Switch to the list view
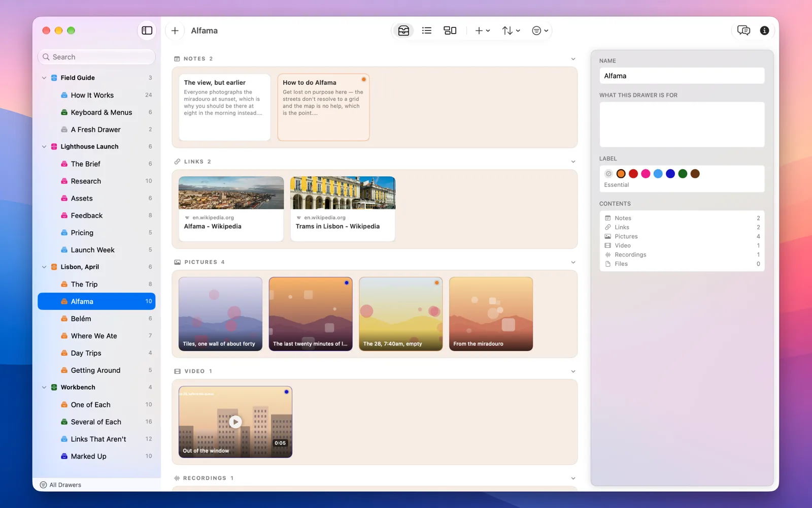Screen dimensions: 812x508 pos(427,30)
